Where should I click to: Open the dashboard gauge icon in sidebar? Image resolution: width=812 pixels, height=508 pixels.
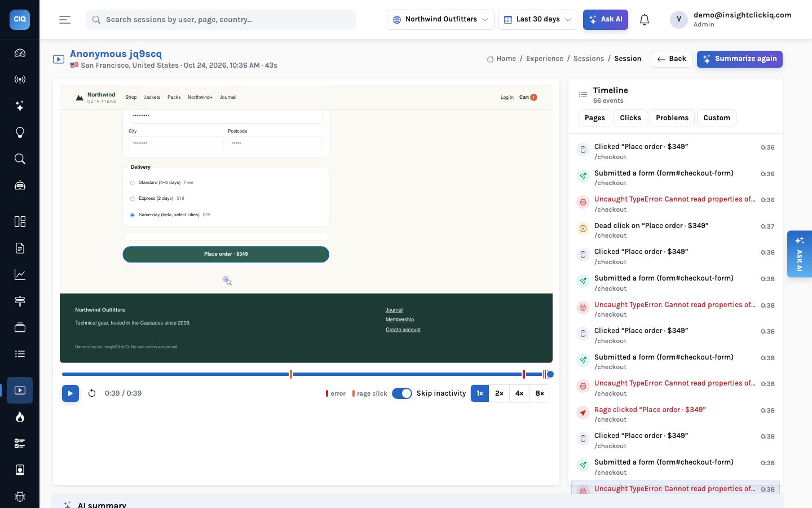[x=20, y=53]
